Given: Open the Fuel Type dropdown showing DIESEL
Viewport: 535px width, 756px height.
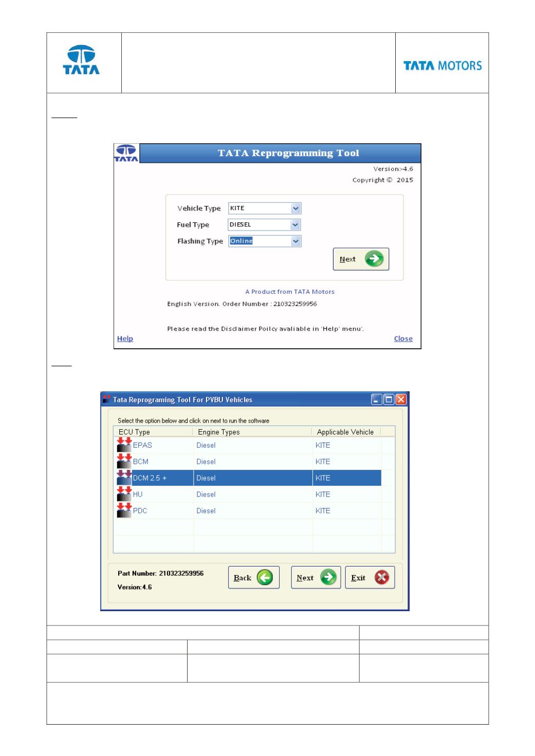Looking at the screenshot, I should (265, 224).
